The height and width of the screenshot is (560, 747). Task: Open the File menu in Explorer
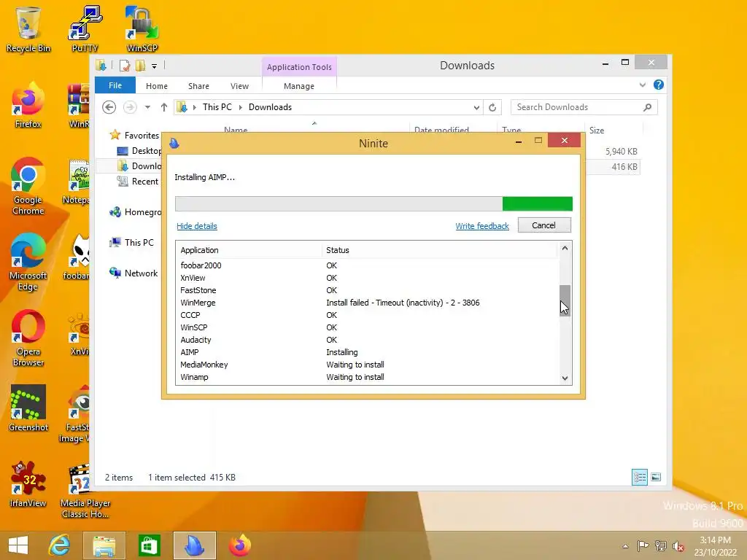tap(115, 85)
